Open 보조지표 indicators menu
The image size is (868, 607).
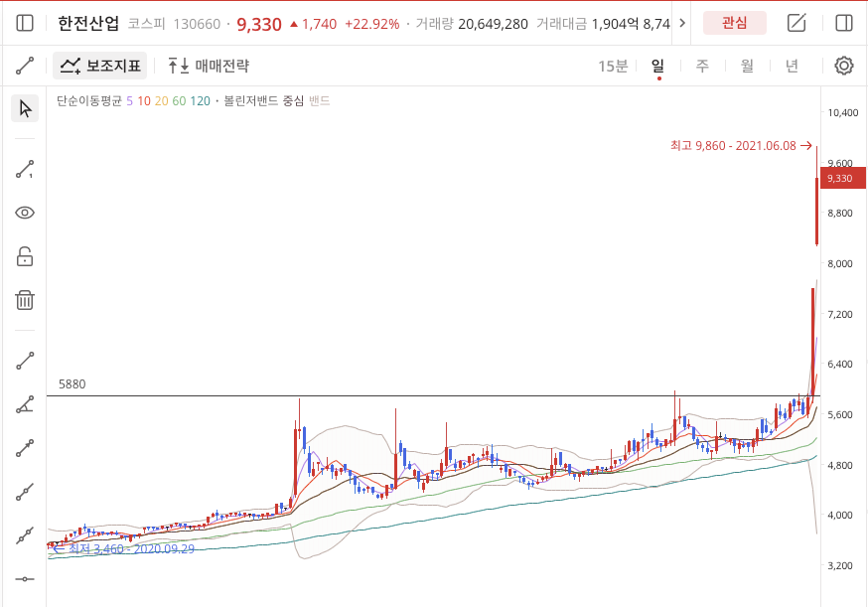tap(100, 66)
